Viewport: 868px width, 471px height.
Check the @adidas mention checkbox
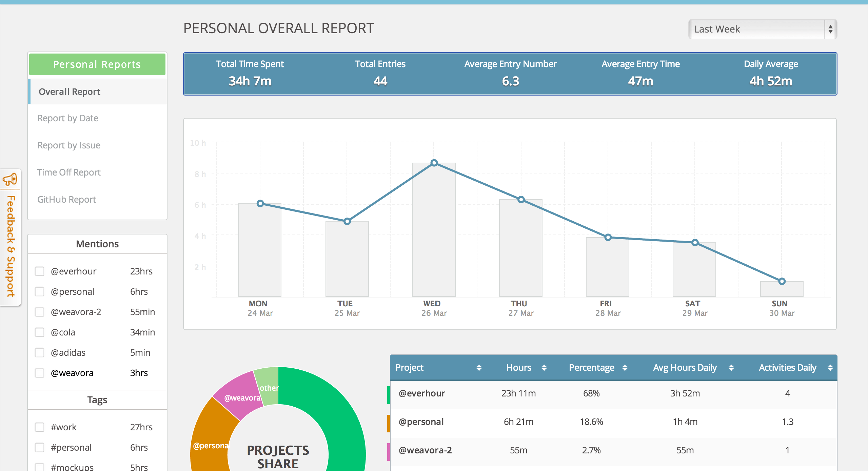(x=40, y=353)
